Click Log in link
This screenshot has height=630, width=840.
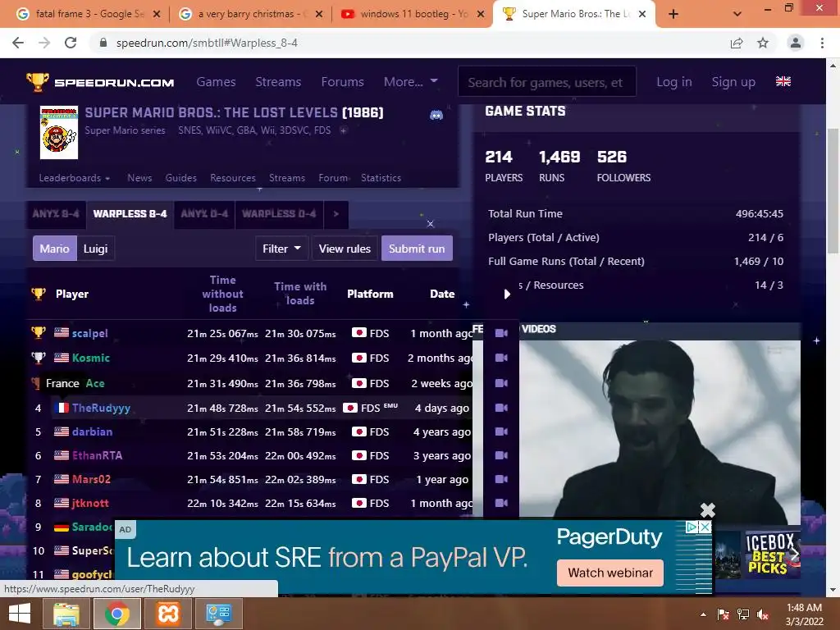tap(674, 82)
